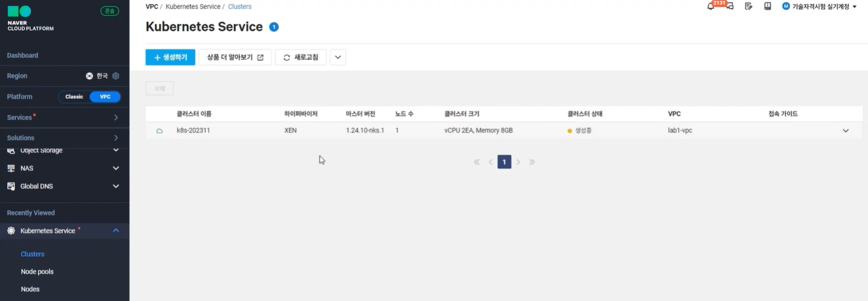Click 상품 더 알아보기 button
The height and width of the screenshot is (301, 868).
coord(235,57)
